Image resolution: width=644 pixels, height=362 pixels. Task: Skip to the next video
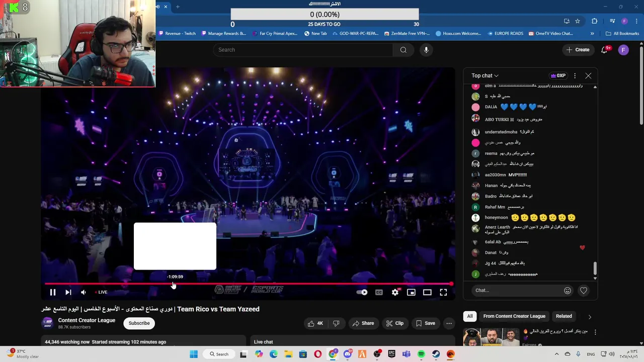pos(68,292)
